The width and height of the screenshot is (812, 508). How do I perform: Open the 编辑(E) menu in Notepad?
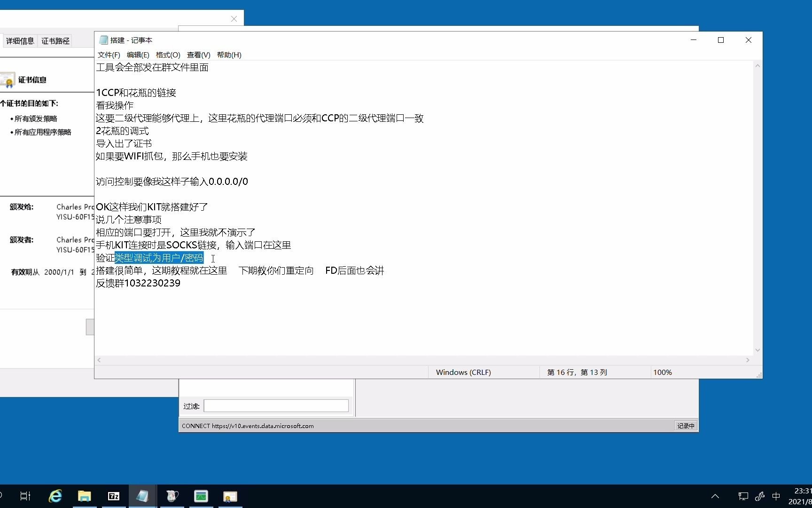tap(138, 55)
